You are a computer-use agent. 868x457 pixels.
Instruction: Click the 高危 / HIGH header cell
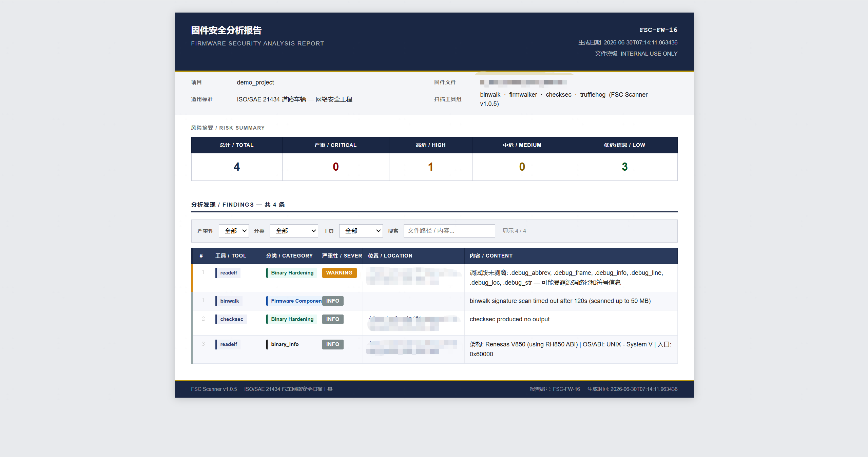point(430,145)
